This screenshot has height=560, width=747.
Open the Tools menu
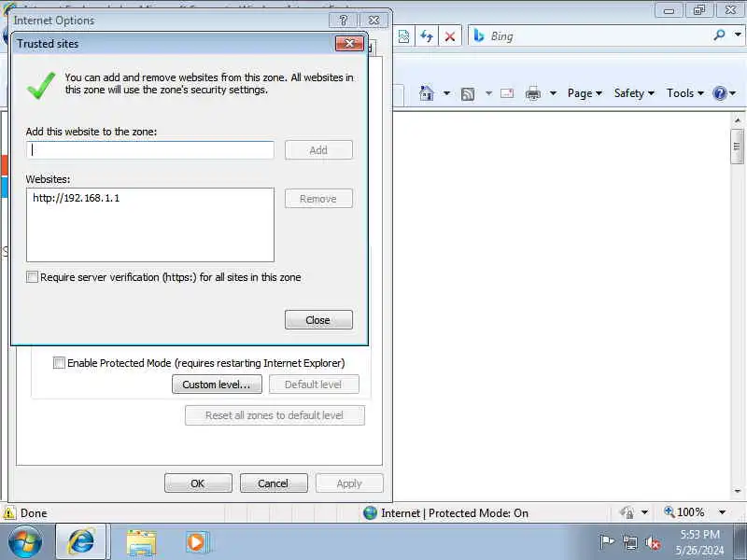685,92
